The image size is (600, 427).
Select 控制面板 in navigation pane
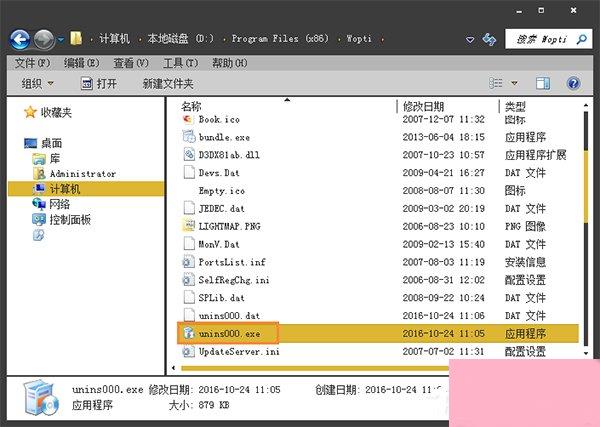[62, 220]
